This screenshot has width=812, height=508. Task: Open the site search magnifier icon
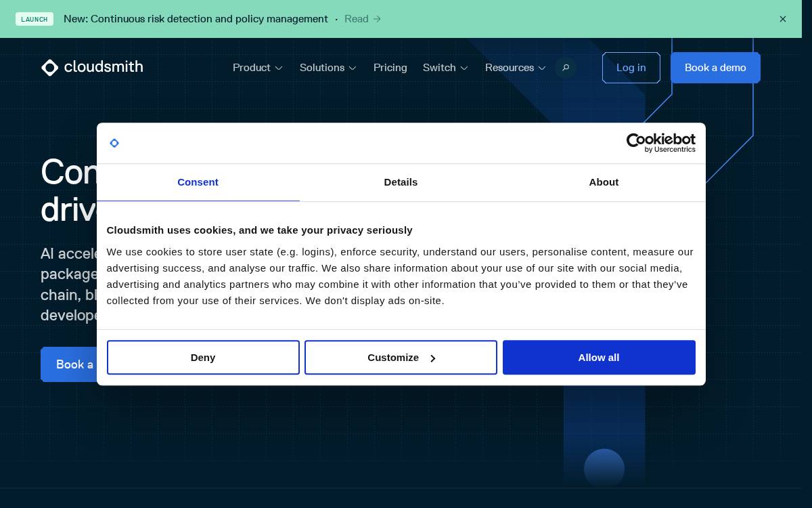[566, 68]
